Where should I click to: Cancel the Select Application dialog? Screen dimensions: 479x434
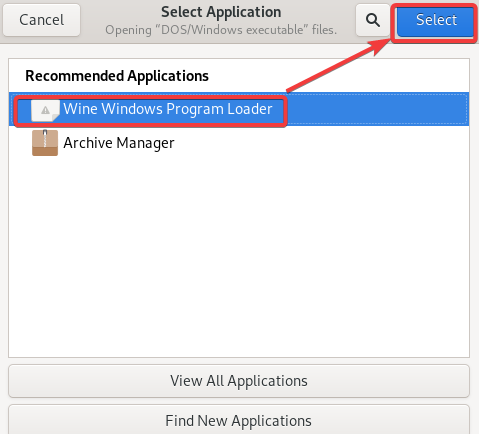click(x=42, y=20)
